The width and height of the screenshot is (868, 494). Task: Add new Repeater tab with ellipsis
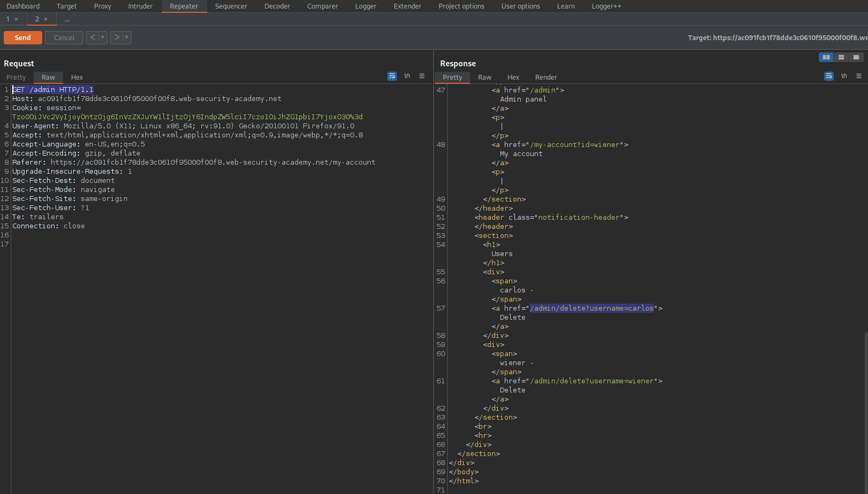pos(67,19)
